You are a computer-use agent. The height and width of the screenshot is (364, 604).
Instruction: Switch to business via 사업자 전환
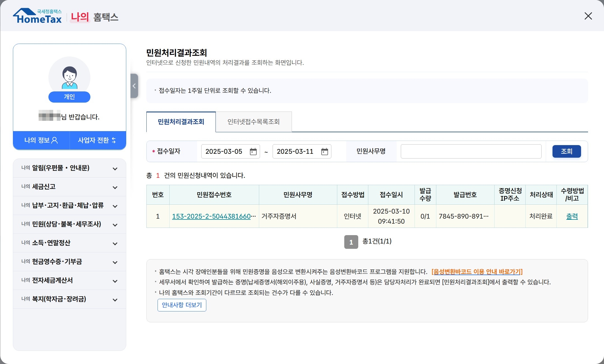click(x=97, y=140)
